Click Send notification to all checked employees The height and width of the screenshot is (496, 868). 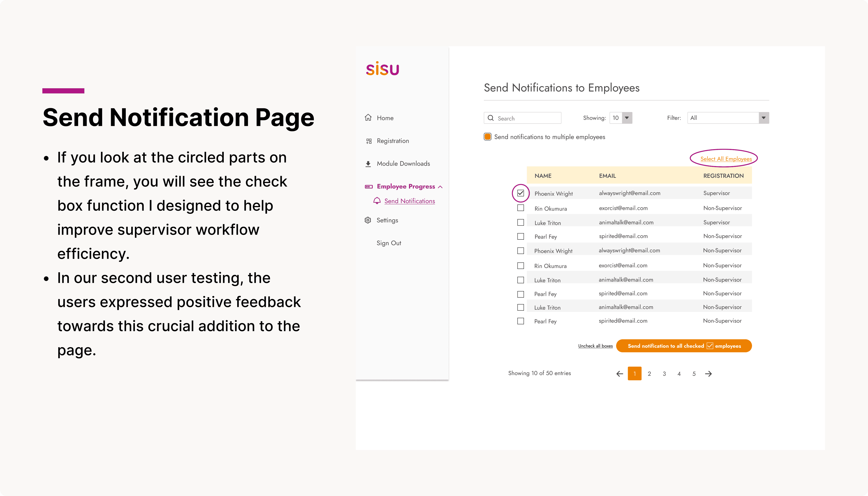[684, 346]
